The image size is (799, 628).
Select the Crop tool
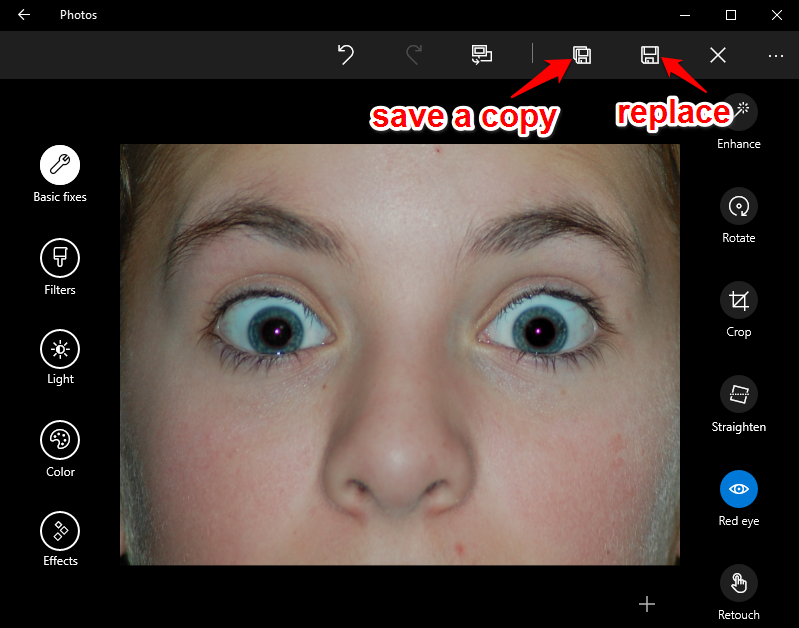pos(739,300)
